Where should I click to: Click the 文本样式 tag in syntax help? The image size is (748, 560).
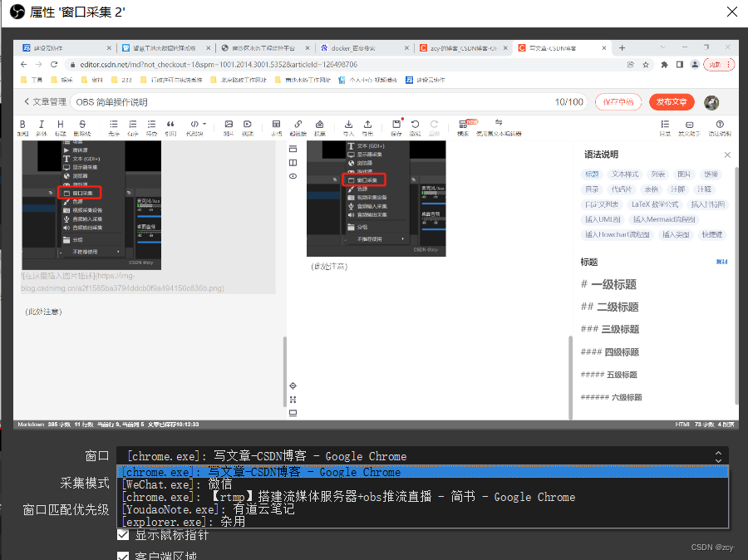[x=625, y=174]
